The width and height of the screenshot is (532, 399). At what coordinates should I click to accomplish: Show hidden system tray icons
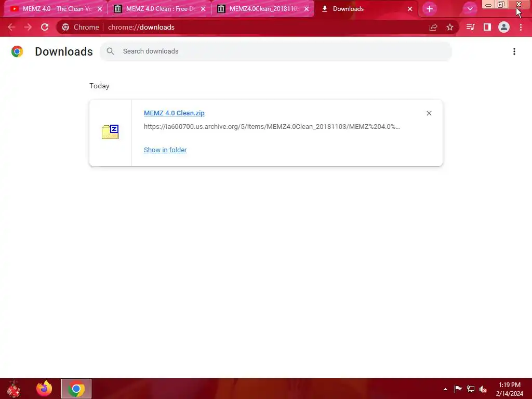point(445,389)
